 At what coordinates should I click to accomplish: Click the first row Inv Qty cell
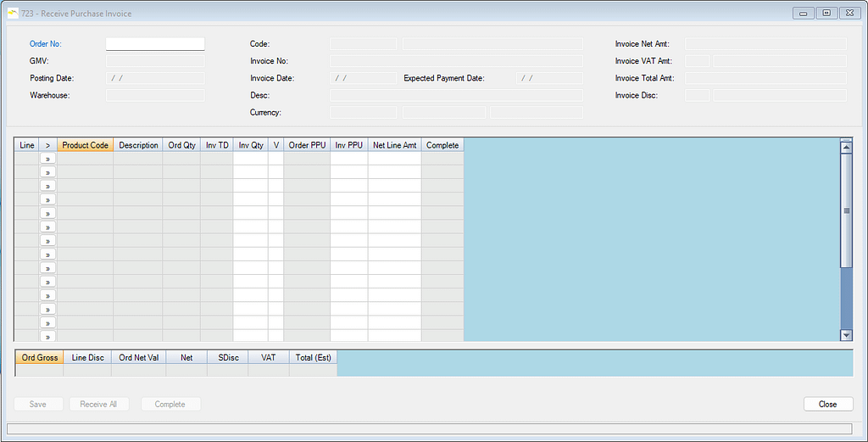click(x=250, y=159)
